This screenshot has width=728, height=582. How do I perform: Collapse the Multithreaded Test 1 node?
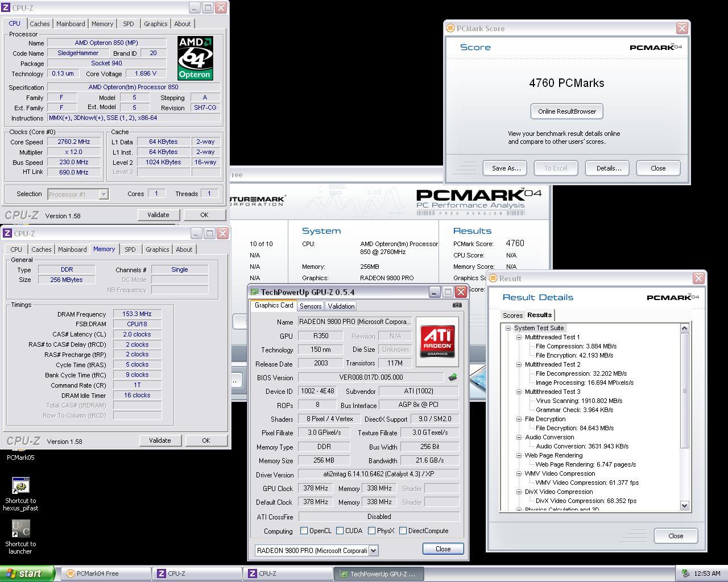point(519,337)
